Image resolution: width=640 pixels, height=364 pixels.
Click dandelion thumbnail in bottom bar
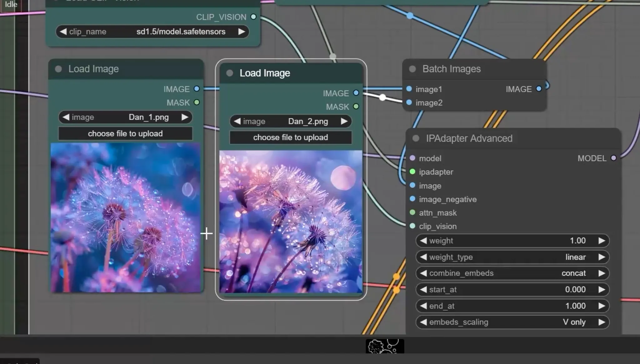tap(385, 346)
